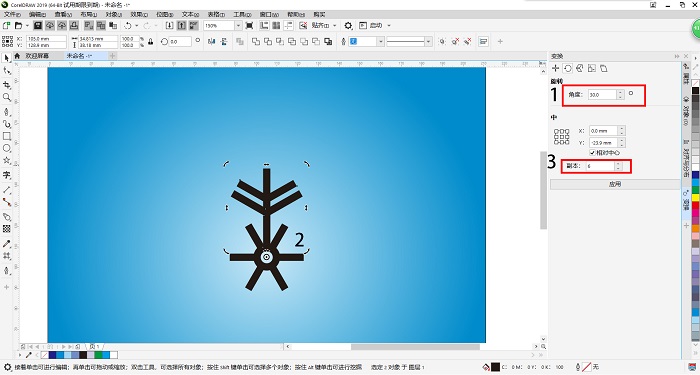This screenshot has width=700, height=375.
Task: Toggle the 相对中心 checkbox
Action: coord(592,153)
